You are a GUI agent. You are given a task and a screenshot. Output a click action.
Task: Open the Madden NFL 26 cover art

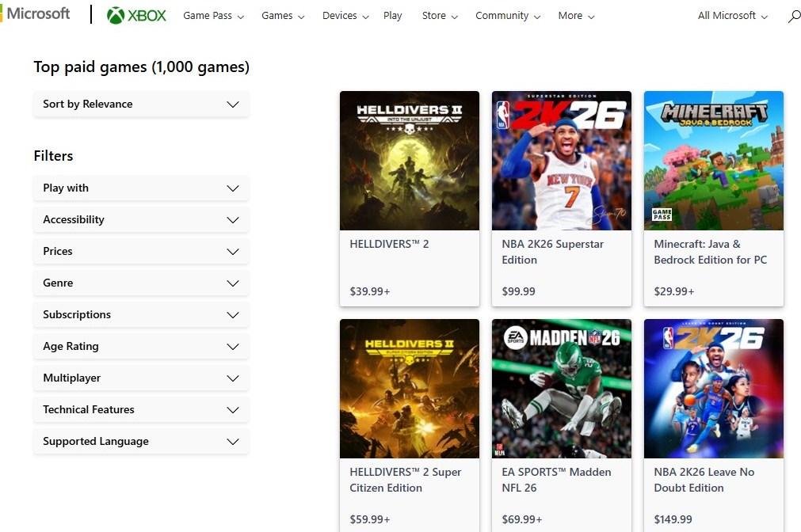click(562, 389)
